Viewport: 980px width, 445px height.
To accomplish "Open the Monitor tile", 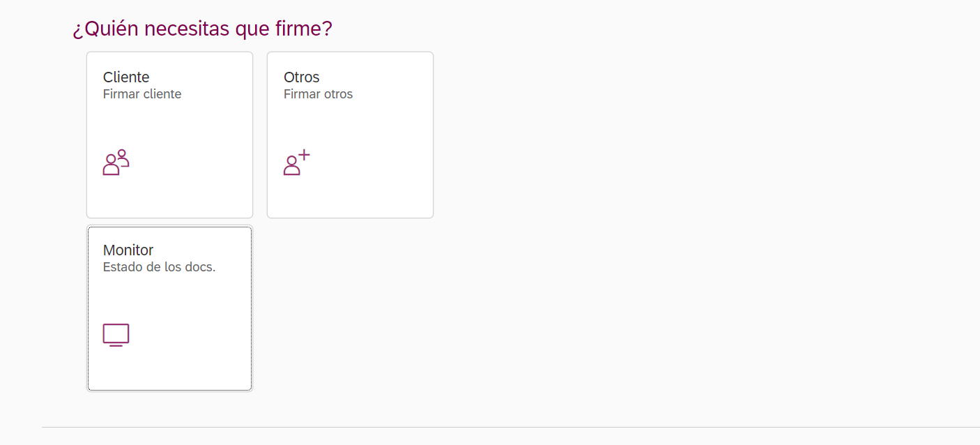I will point(169,308).
